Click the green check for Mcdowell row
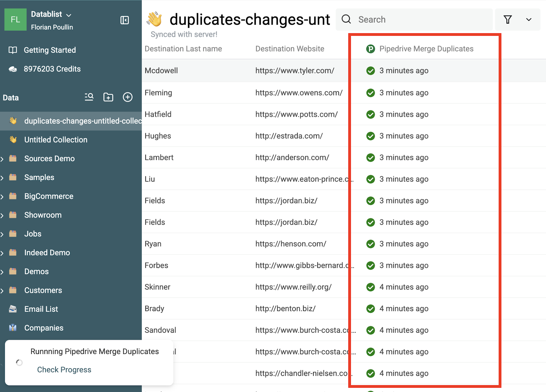The width and height of the screenshot is (546, 392). pyautogui.click(x=371, y=71)
